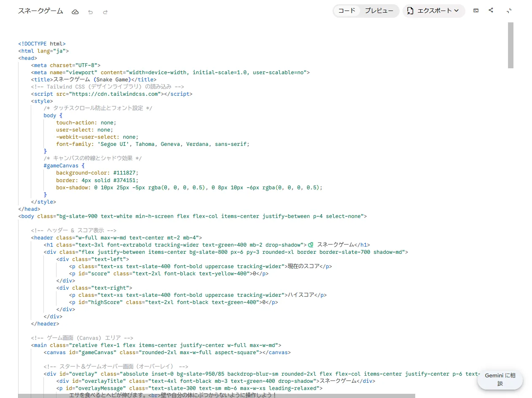Image resolution: width=532 pixels, height=398 pixels.
Task: Click the header class w-full line
Action: 116,237
